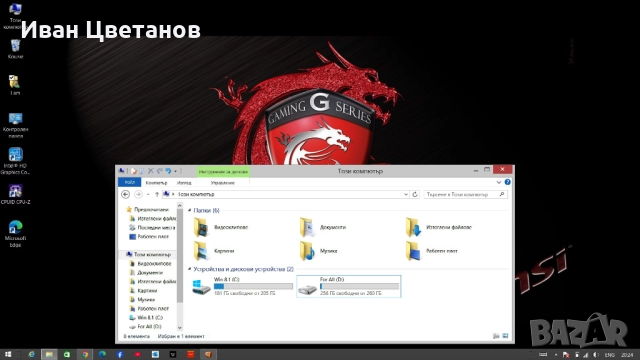Select the Win 8.1 (C:) drive icon
640x360 pixels.
pos(201,287)
